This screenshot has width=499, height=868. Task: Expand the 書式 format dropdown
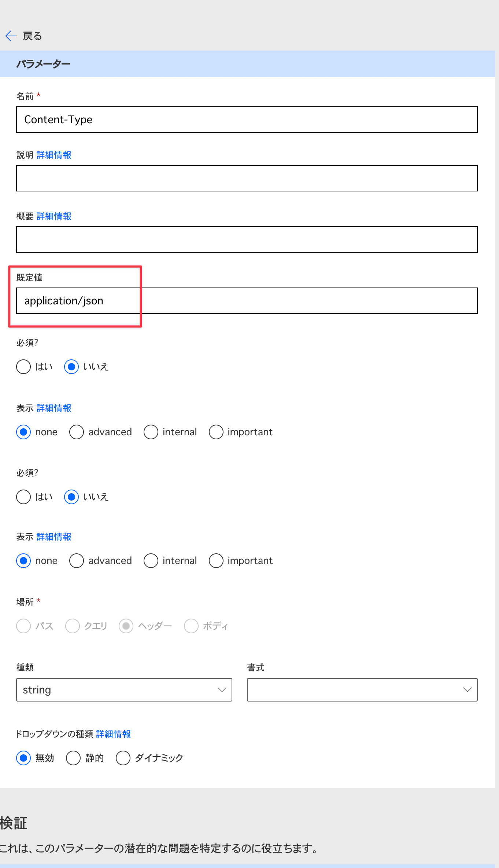pyautogui.click(x=362, y=690)
